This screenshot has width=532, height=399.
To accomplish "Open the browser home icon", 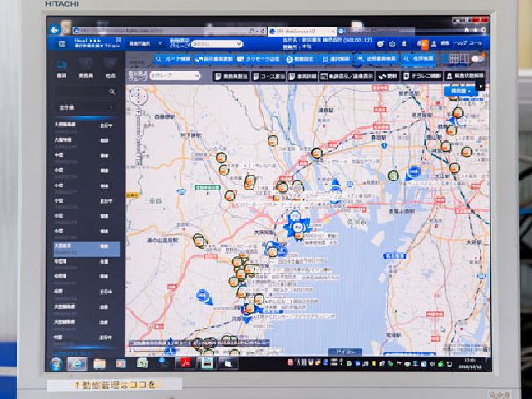I will [467, 30].
